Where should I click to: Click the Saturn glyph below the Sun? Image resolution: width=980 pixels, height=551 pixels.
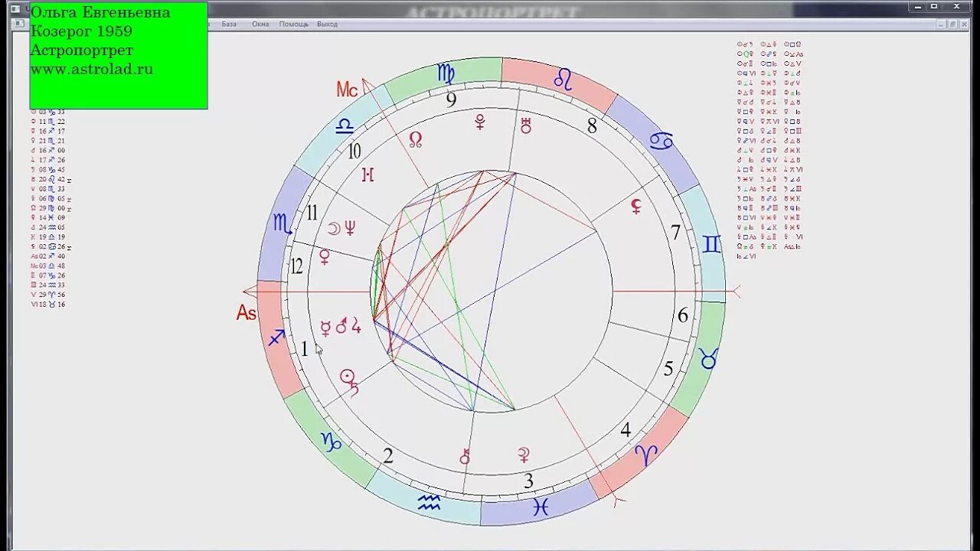(x=354, y=389)
